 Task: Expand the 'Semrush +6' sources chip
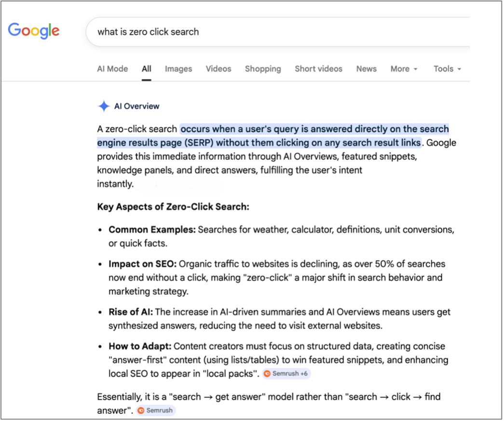[286, 373]
